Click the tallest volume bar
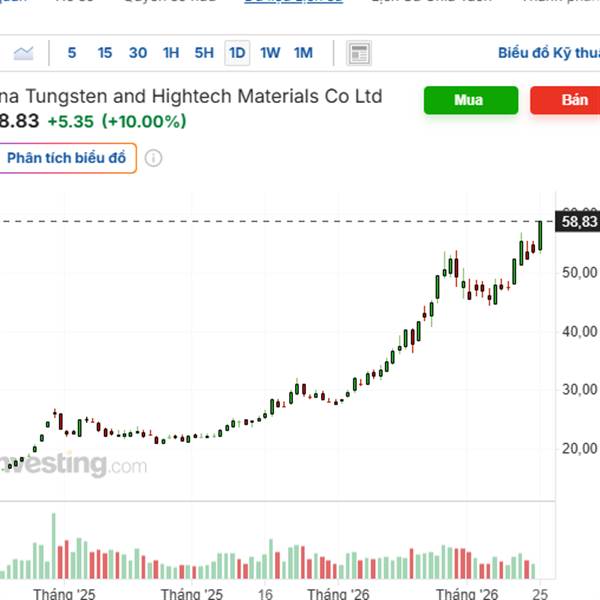The width and height of the screenshot is (600, 600). click(54, 546)
